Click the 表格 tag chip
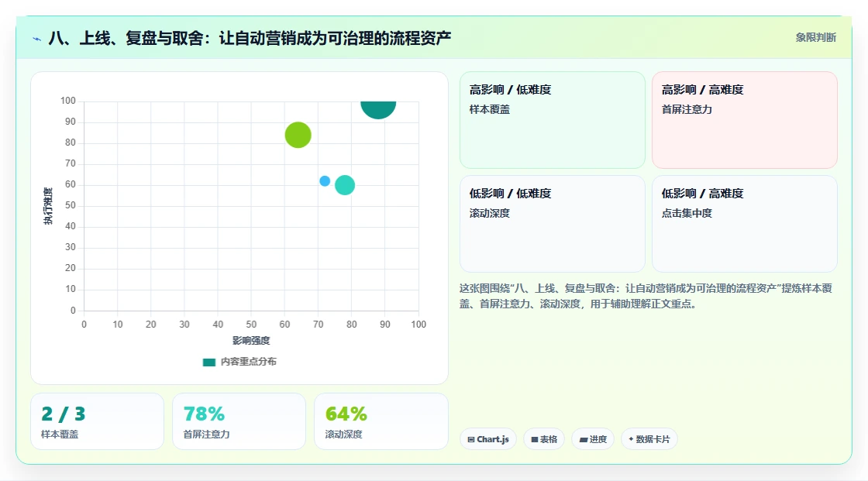This screenshot has width=868, height=481. point(544,439)
